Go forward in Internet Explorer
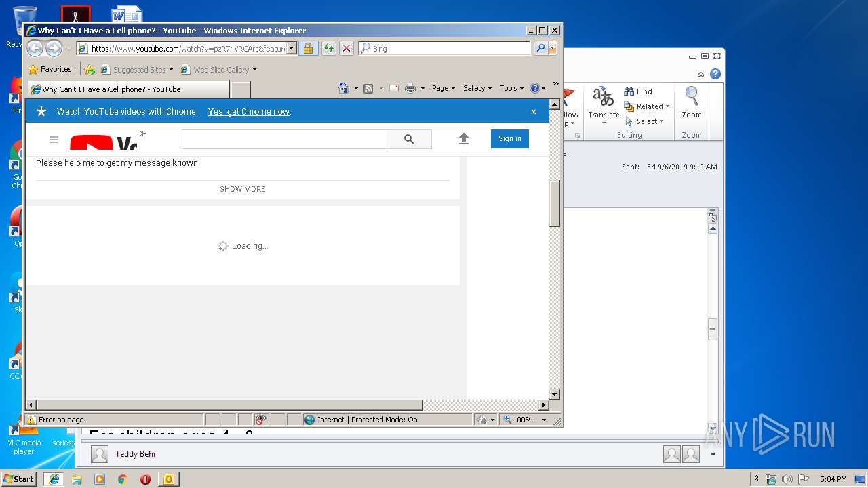This screenshot has width=868, height=488. pyautogui.click(x=54, y=48)
